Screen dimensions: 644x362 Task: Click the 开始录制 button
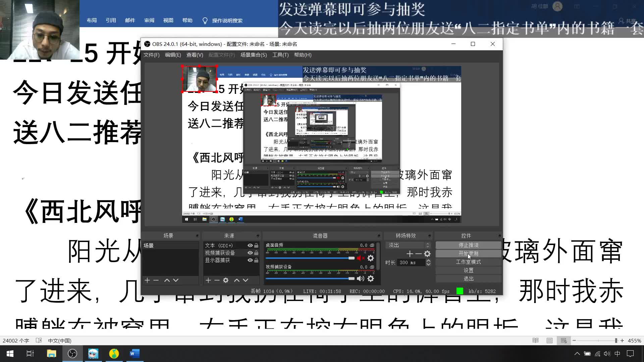click(469, 254)
